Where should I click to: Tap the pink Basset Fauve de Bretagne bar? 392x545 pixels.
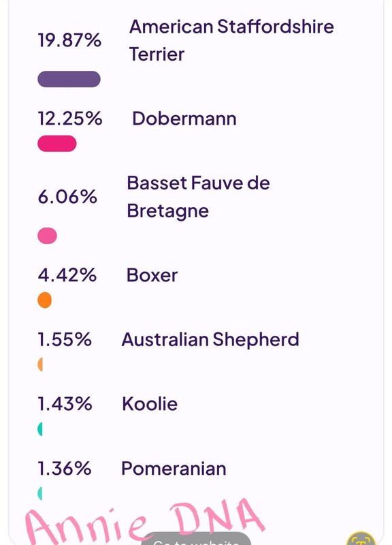47,236
